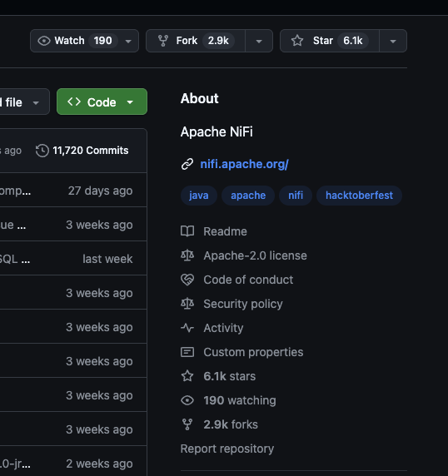Open the Security policy link
The height and width of the screenshot is (476, 448).
point(243,304)
